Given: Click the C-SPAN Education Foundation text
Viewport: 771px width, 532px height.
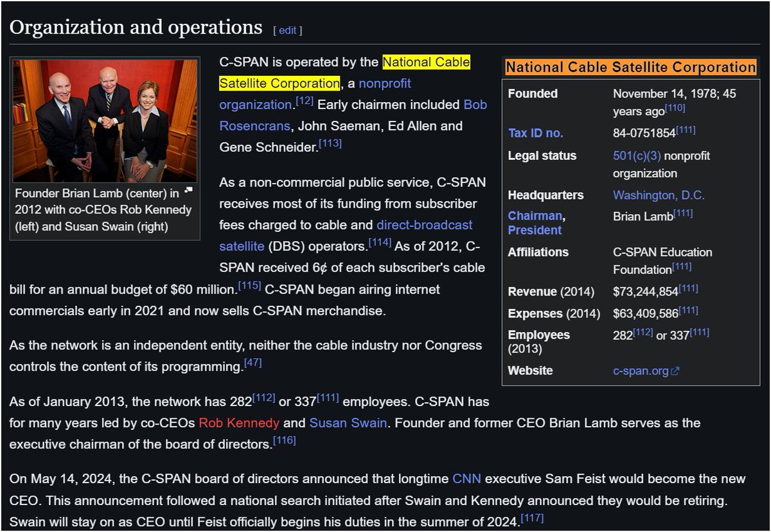Looking at the screenshot, I should tap(662, 261).
